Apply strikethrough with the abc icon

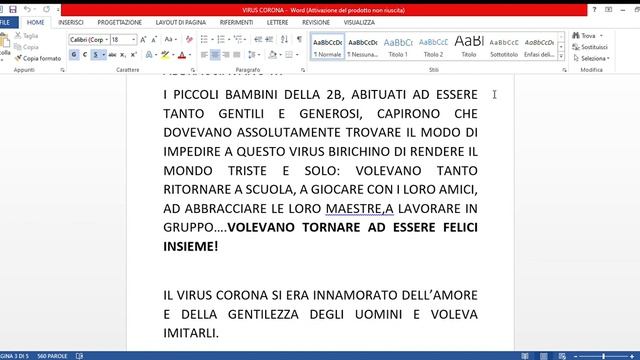click(x=112, y=55)
